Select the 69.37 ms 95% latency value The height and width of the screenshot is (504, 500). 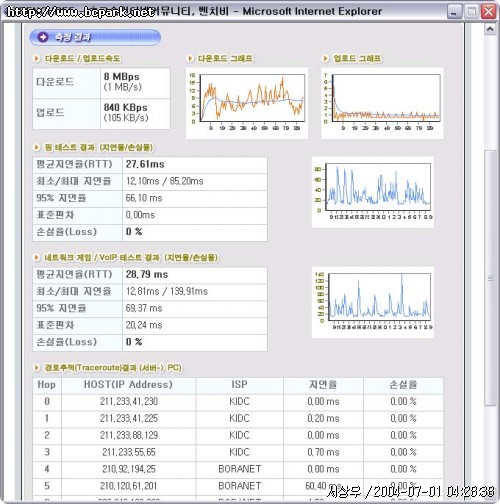(144, 308)
